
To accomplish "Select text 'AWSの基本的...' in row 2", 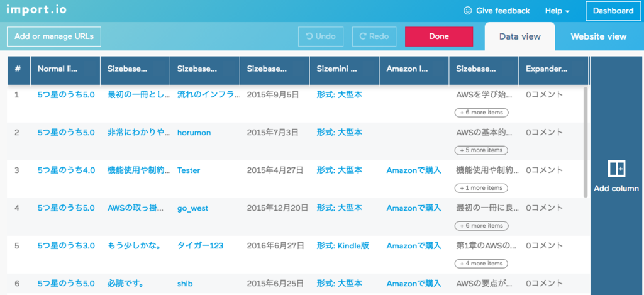I will point(485,133).
